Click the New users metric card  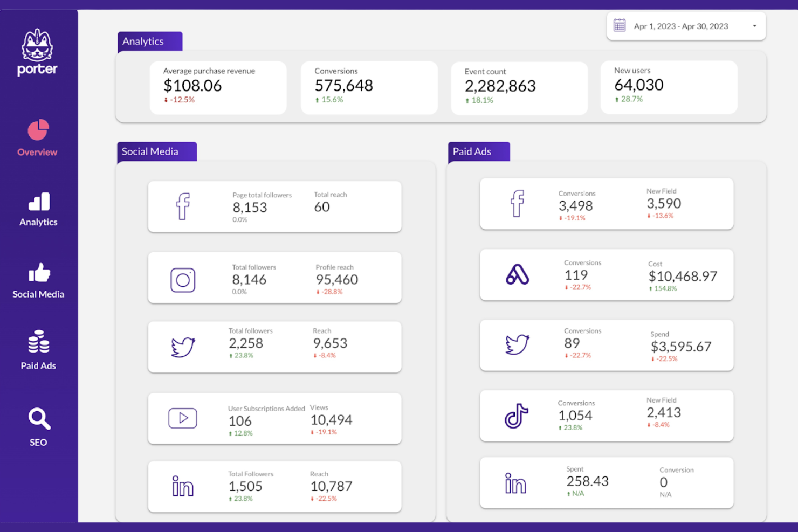pyautogui.click(x=669, y=87)
